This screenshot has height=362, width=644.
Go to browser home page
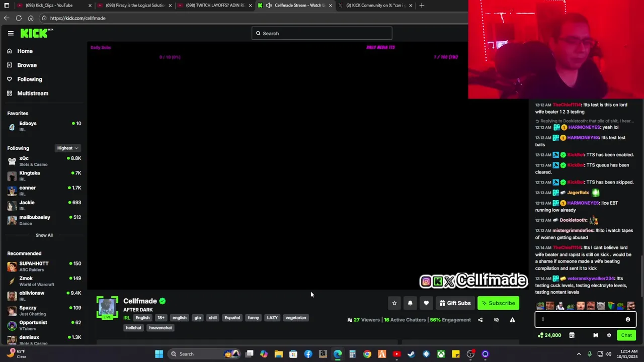(31, 18)
